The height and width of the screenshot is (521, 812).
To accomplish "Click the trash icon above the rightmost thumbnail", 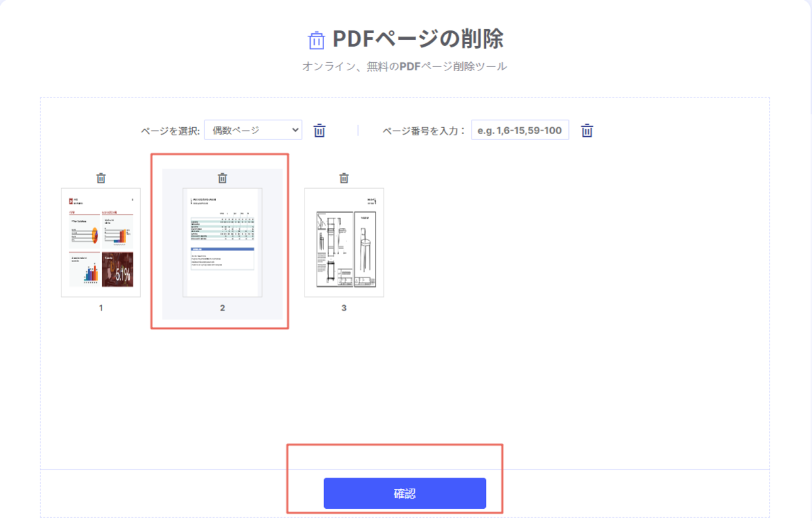I will 343,178.
